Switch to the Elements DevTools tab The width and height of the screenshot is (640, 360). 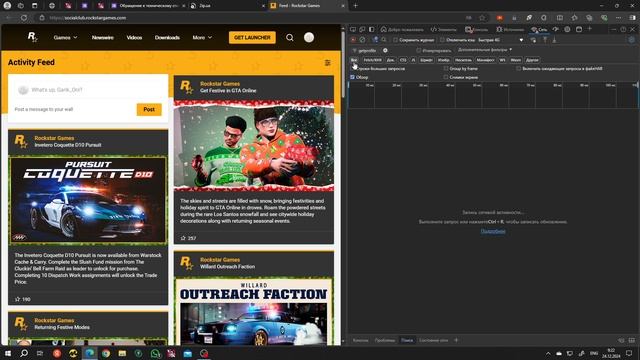click(444, 29)
